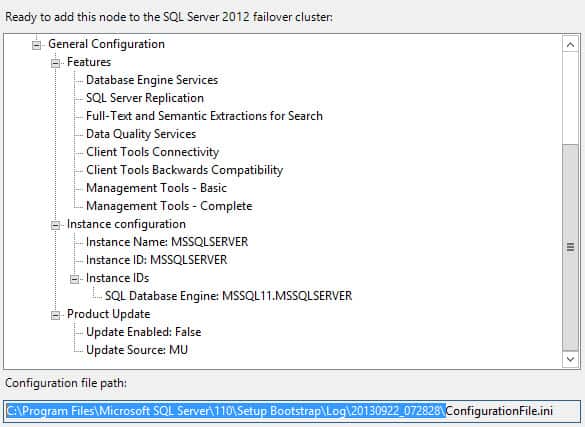Select Data Quality Services item
Image resolution: width=585 pixels, height=427 pixels.
click(x=141, y=134)
